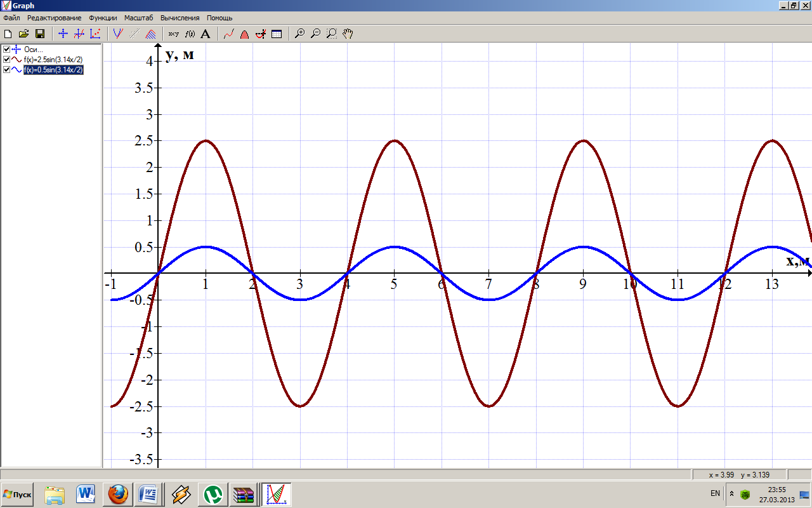Image resolution: width=812 pixels, height=508 pixels.
Task: Toggle the f(x)=0.5sin(3.14x/2) checkbox
Action: click(x=6, y=70)
